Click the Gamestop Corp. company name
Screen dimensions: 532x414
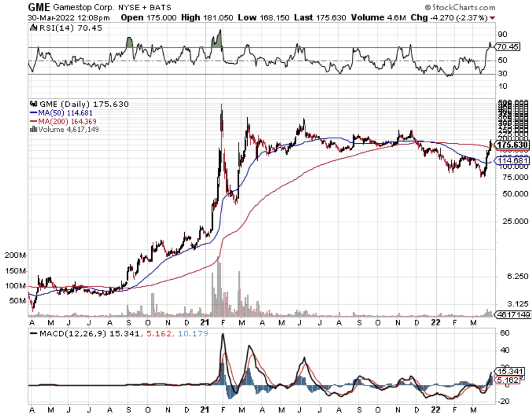84,7
